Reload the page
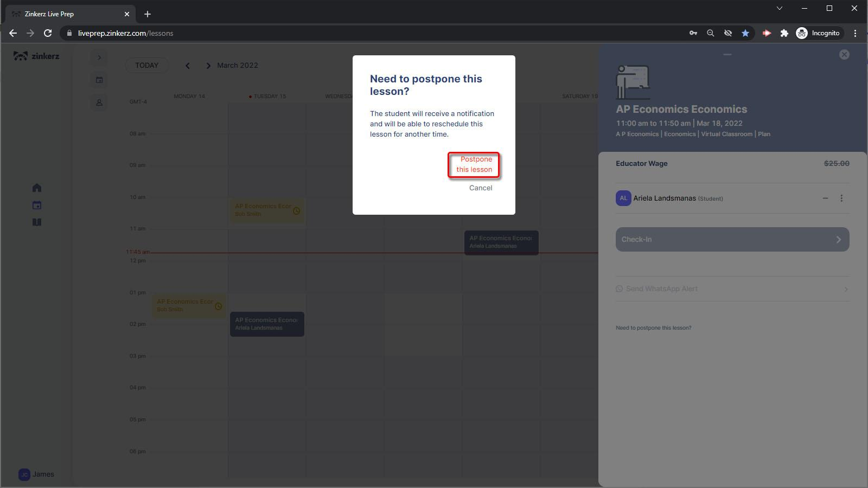Viewport: 868px width, 488px height. [48, 33]
